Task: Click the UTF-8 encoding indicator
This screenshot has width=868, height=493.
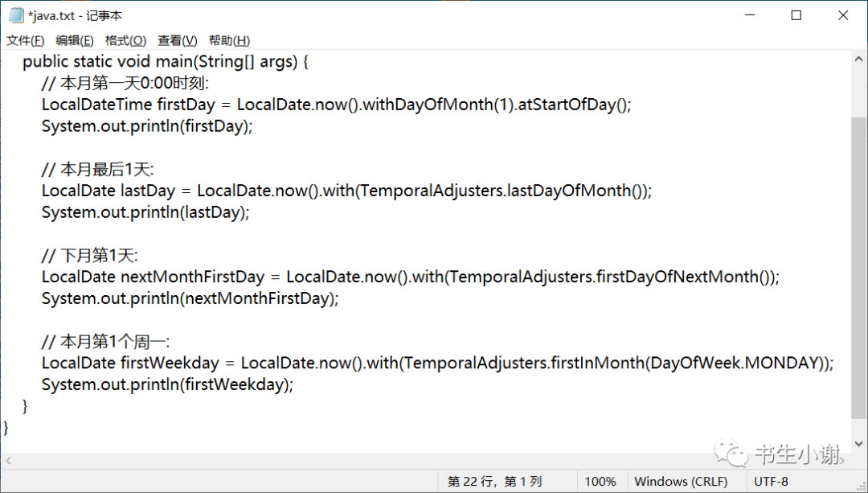Action: click(771, 480)
